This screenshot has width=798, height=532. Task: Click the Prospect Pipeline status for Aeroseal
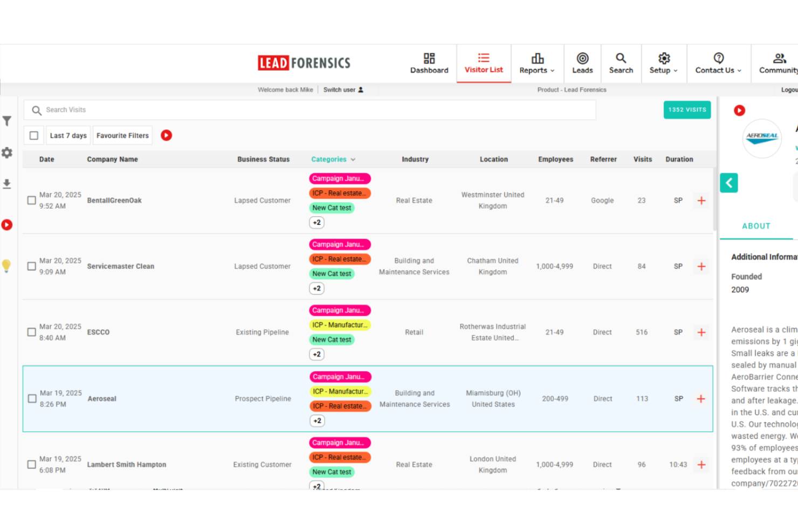point(263,399)
